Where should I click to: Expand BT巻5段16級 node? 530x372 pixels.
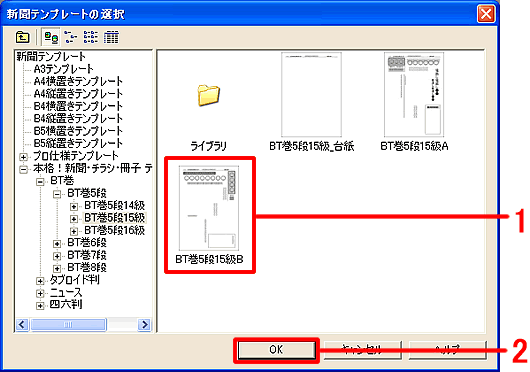tap(74, 231)
